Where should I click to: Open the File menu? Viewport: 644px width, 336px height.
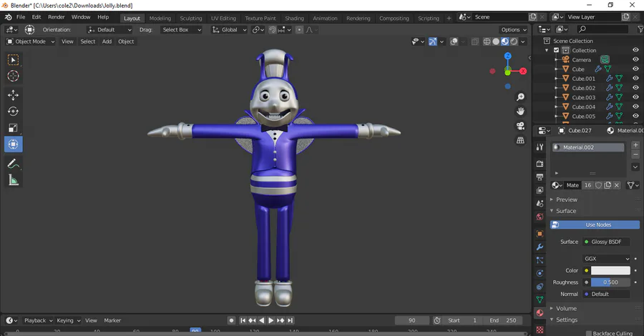tap(21, 17)
